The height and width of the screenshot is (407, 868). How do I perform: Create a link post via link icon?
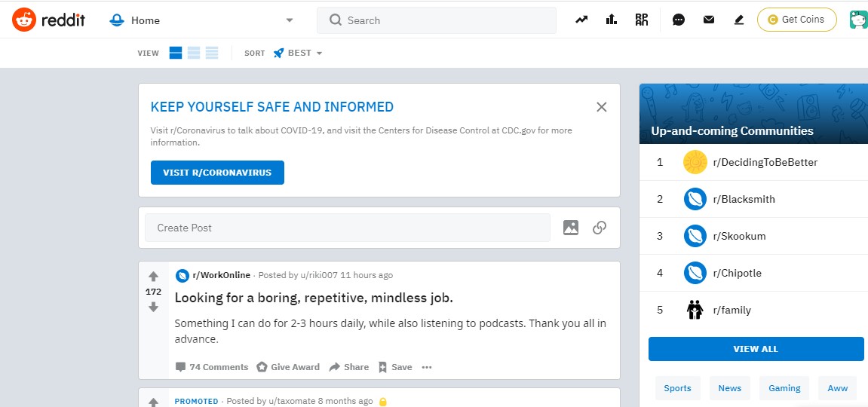(600, 228)
